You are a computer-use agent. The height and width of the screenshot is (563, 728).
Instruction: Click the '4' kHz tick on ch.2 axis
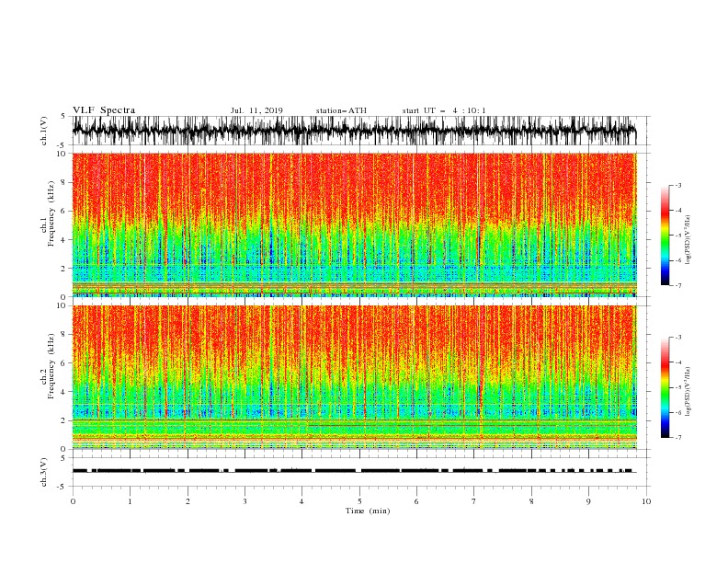point(64,392)
